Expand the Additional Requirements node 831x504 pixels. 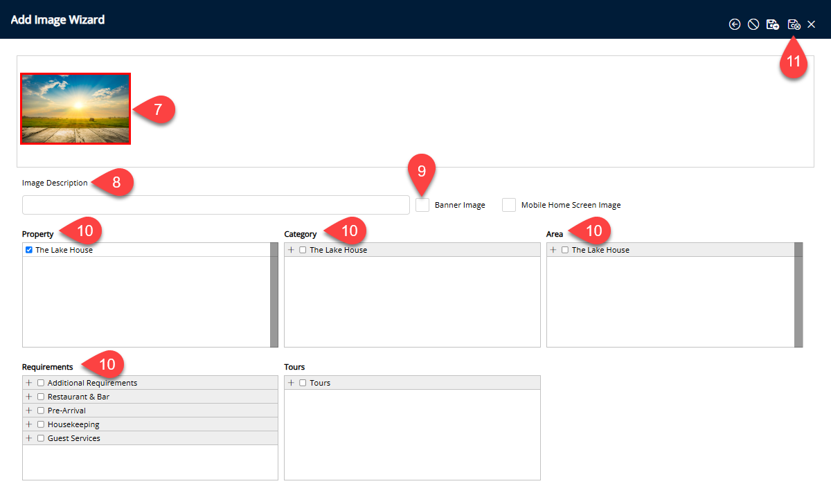coord(29,383)
